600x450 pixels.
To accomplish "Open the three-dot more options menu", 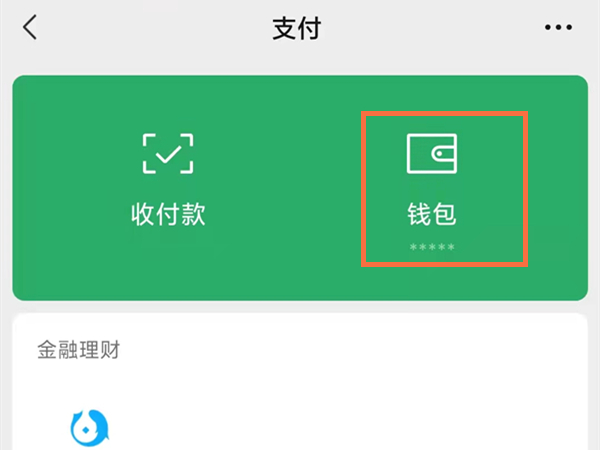I will tap(558, 27).
